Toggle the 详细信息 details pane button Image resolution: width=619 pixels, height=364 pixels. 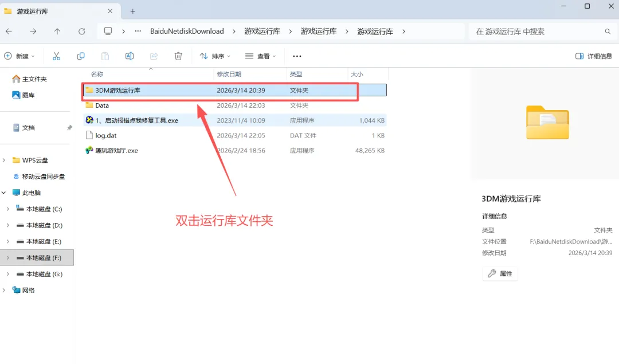pyautogui.click(x=594, y=56)
